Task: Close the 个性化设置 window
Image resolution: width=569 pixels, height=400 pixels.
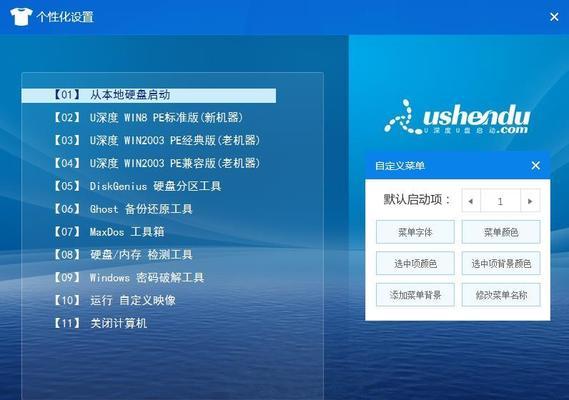Action: 554,17
